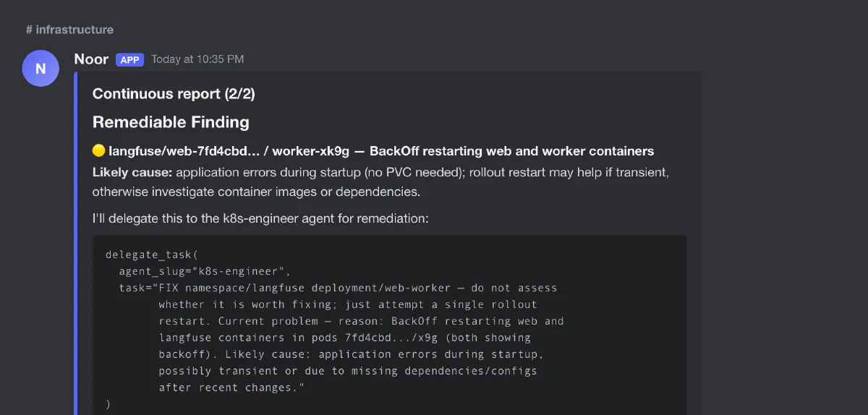This screenshot has height=415, width=868.
Task: Click the delegate_task( code line
Action: pos(151,254)
